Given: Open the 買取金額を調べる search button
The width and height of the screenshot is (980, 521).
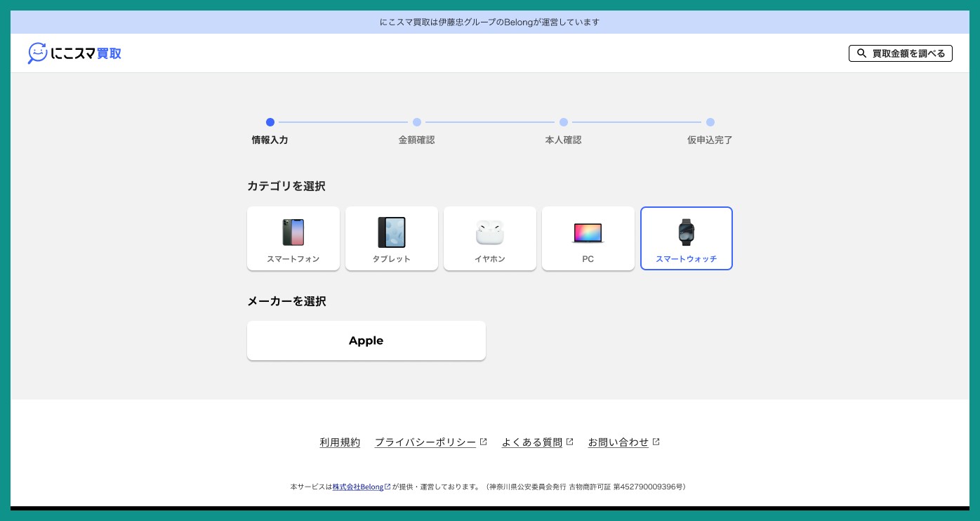Looking at the screenshot, I should coord(901,53).
